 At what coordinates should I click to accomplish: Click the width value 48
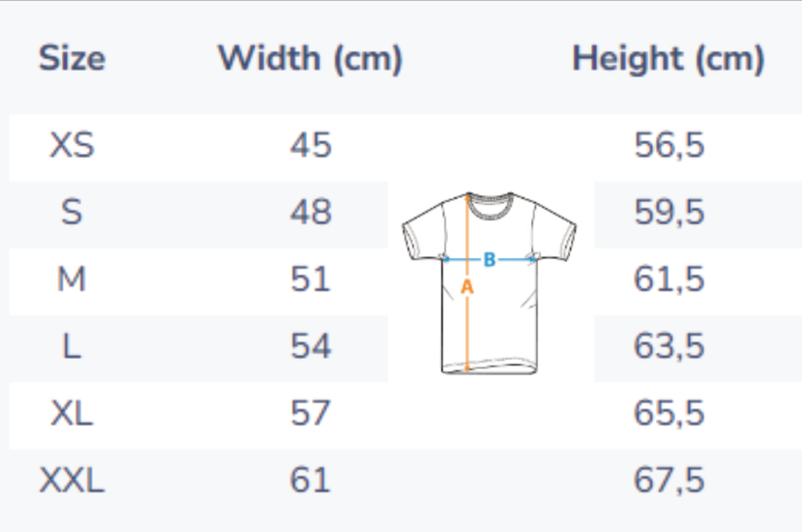pyautogui.click(x=311, y=213)
